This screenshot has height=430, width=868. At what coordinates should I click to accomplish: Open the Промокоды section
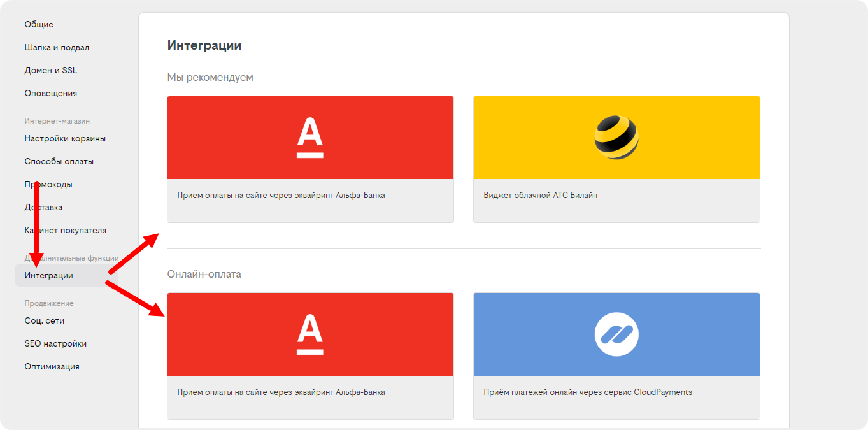point(48,184)
